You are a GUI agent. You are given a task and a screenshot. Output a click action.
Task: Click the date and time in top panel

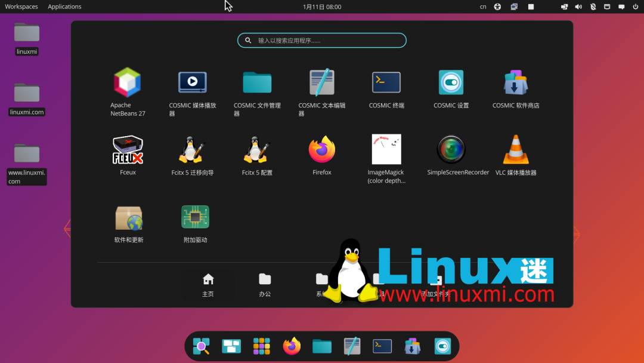click(322, 7)
